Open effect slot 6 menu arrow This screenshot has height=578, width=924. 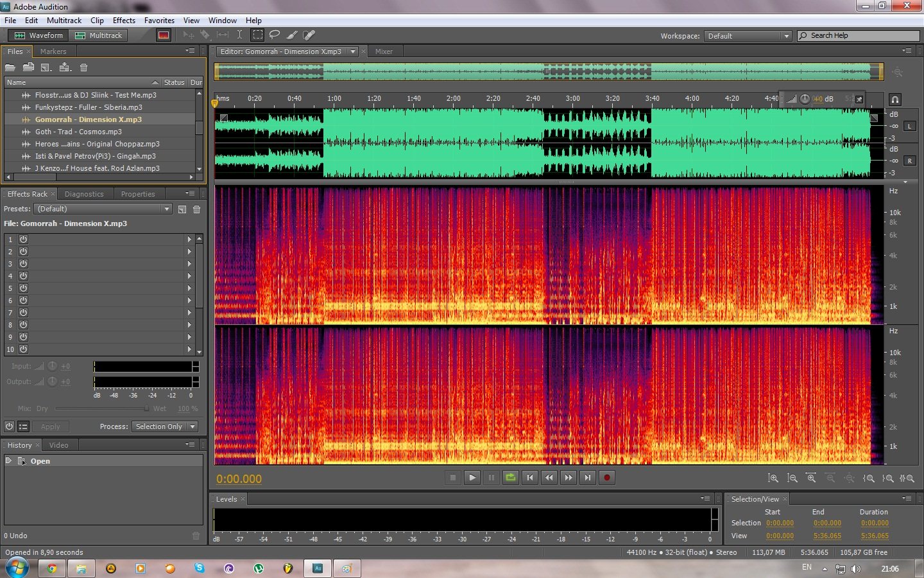[189, 300]
